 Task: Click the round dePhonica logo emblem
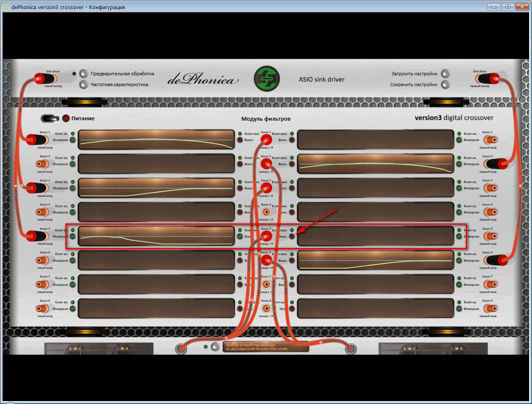[x=267, y=79]
